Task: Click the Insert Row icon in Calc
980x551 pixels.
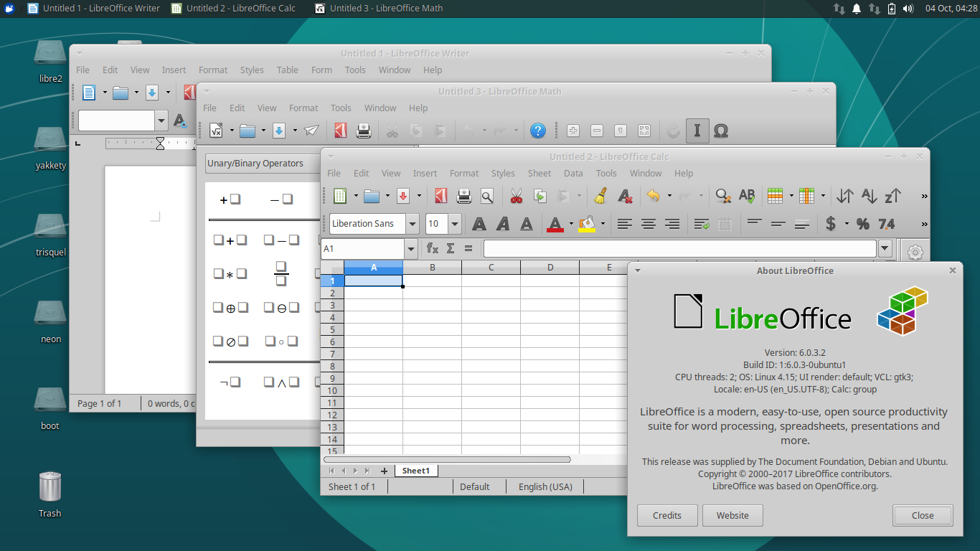Action: [775, 196]
